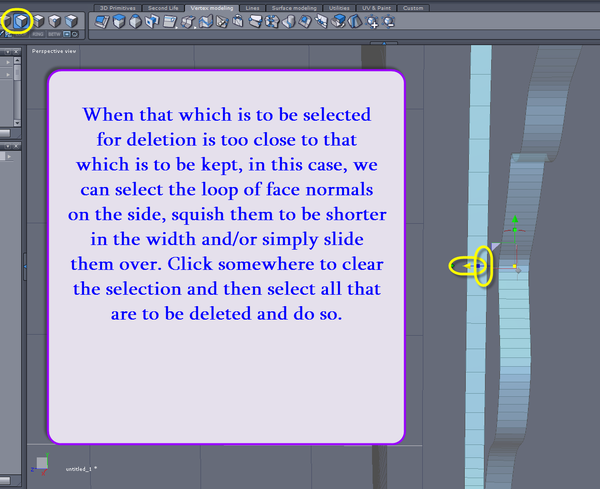Click the grey cube manipulator handle
This screenshot has height=489, width=600.
pos(518,271)
